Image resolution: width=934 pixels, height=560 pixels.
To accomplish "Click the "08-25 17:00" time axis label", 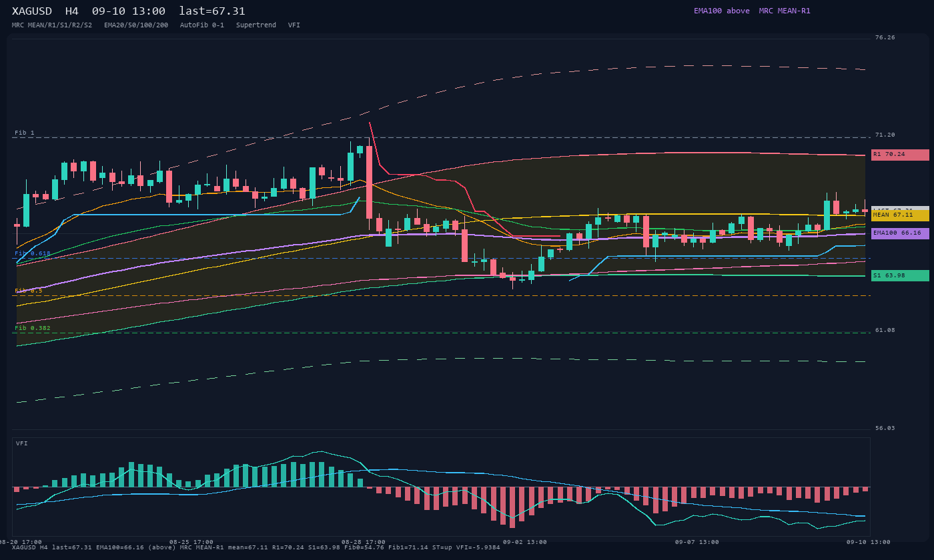I will click(x=191, y=542).
